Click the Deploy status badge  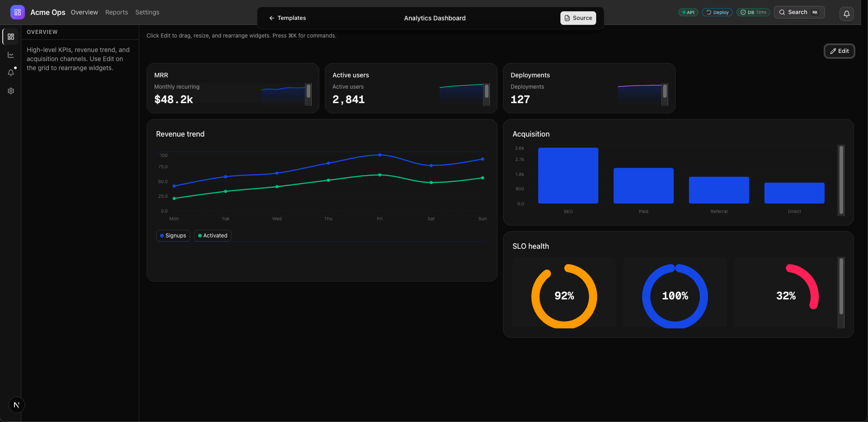(x=717, y=12)
